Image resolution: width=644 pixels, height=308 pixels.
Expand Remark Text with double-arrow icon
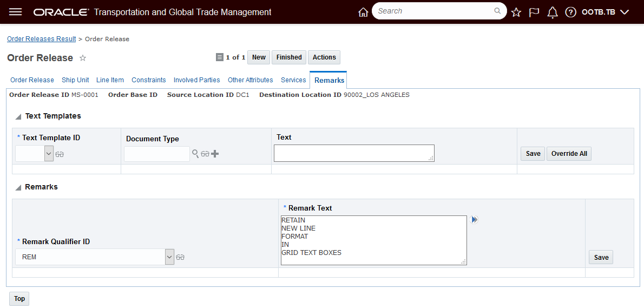click(x=475, y=220)
